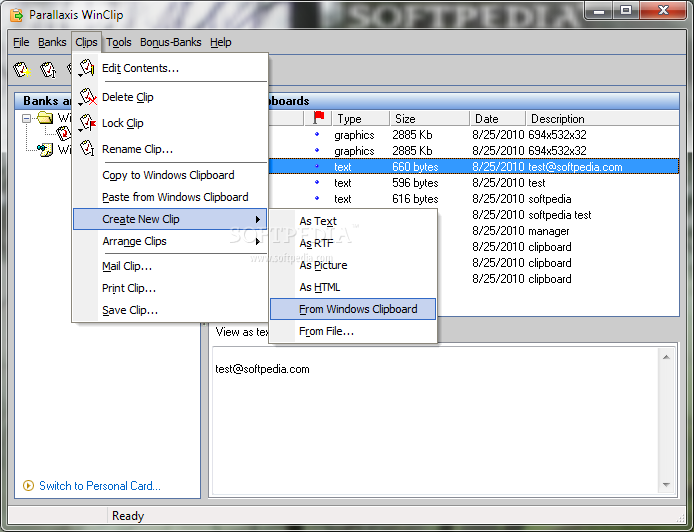Create new clip As HTML
Screen dimensions: 694x532
(x=353, y=287)
